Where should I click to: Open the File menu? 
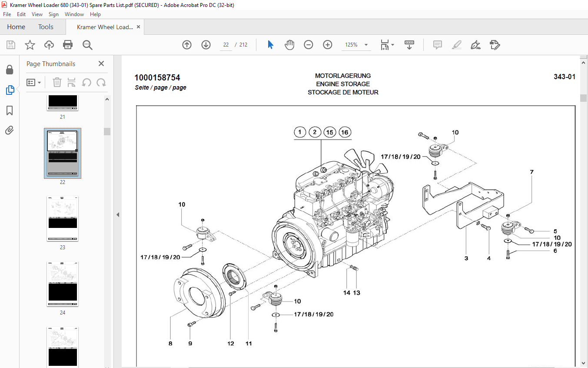click(7, 14)
